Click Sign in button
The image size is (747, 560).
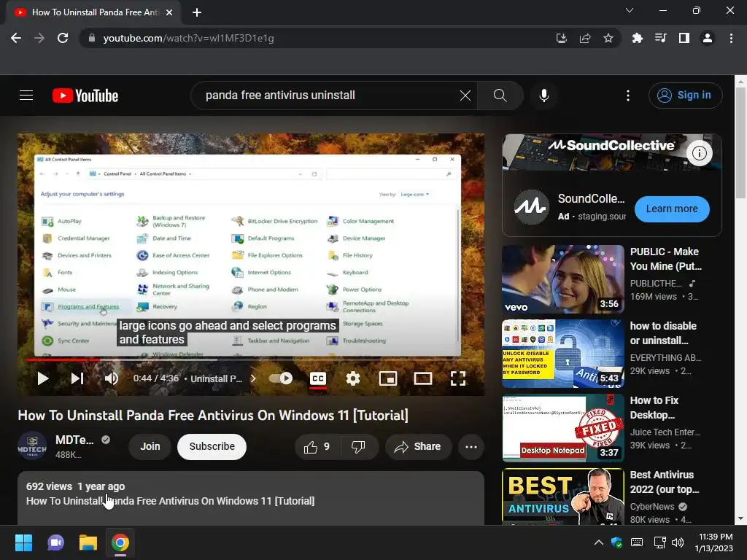pos(685,96)
